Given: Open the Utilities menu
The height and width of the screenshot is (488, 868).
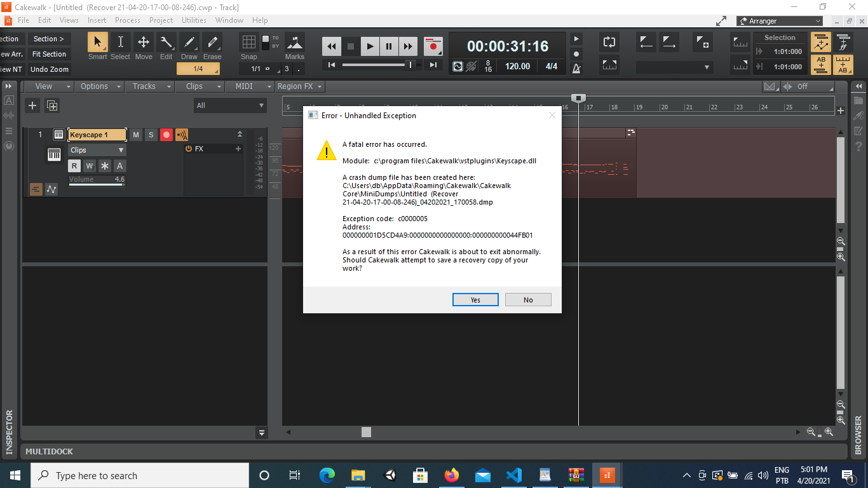Looking at the screenshot, I should coord(194,20).
